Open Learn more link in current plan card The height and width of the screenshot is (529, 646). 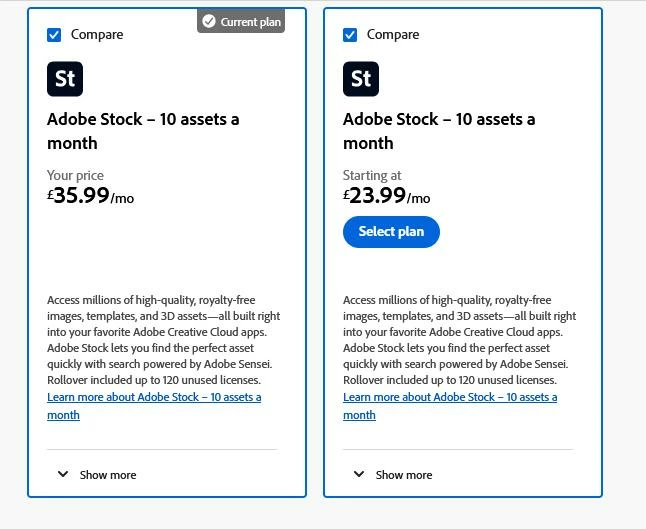click(x=153, y=397)
